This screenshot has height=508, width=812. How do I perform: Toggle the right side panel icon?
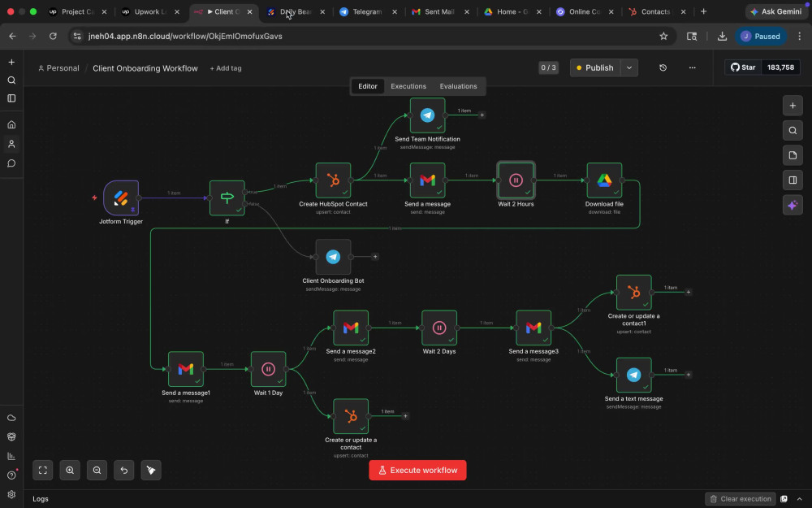point(793,180)
